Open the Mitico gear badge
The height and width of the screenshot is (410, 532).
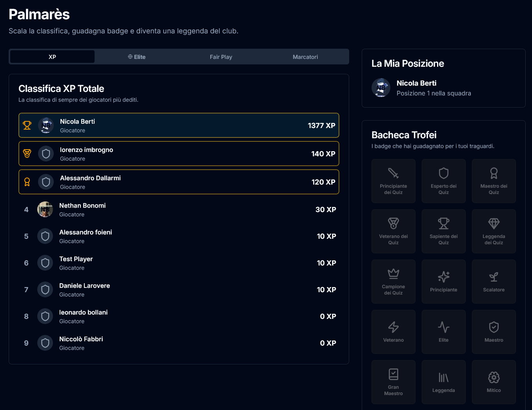pos(494,382)
